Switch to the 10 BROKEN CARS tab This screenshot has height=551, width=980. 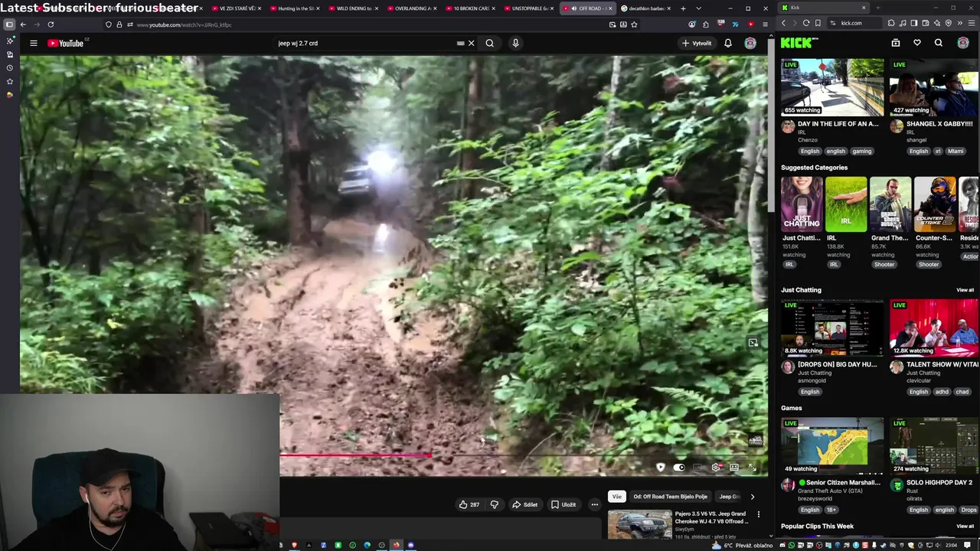coord(470,8)
